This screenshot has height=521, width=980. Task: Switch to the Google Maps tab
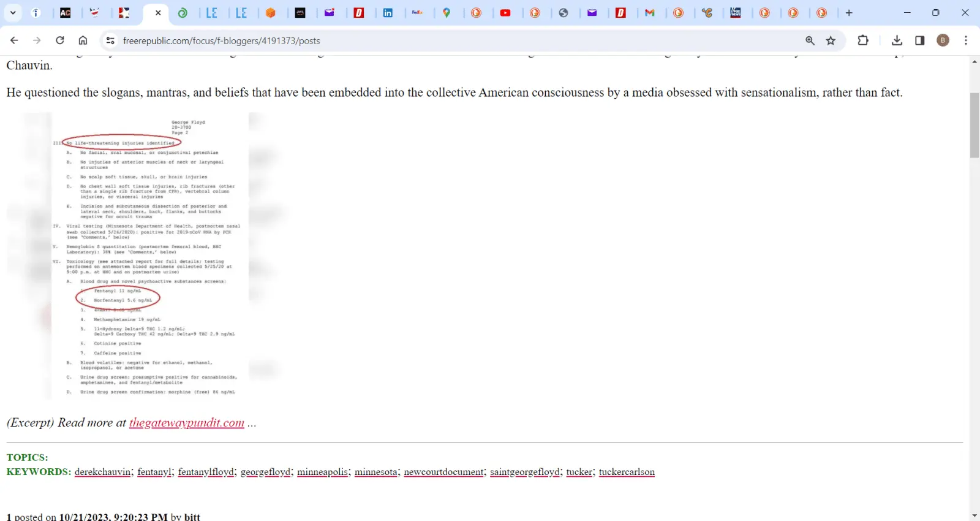pyautogui.click(x=447, y=13)
